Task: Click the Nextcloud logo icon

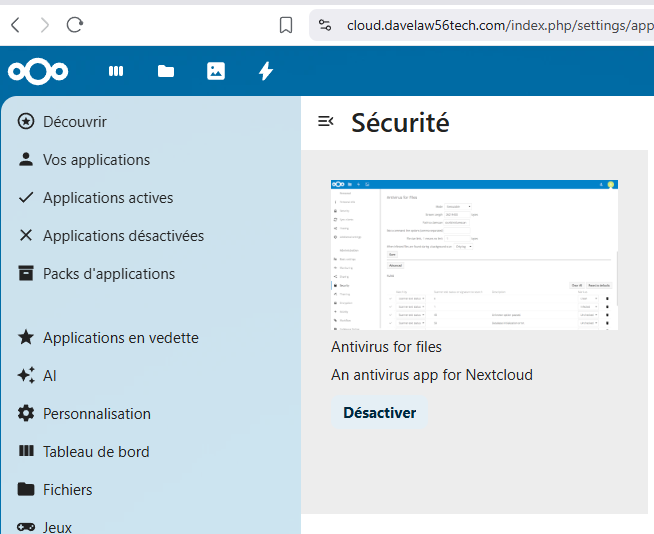Action: [38, 71]
